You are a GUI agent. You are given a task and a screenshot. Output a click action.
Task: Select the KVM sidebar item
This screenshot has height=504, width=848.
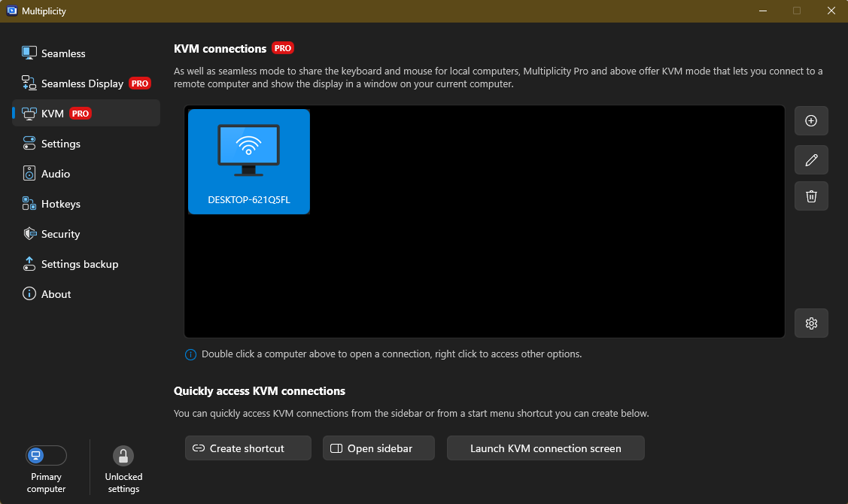pyautogui.click(x=53, y=114)
